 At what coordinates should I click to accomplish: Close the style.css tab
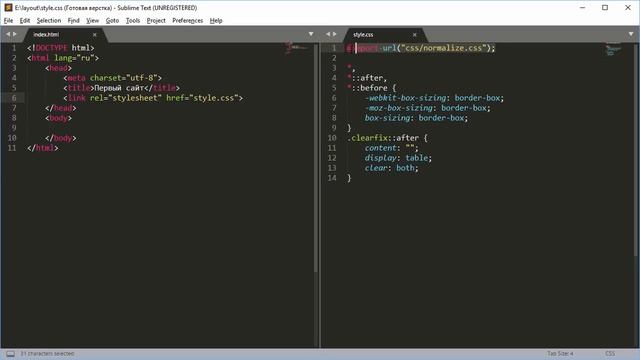415,35
